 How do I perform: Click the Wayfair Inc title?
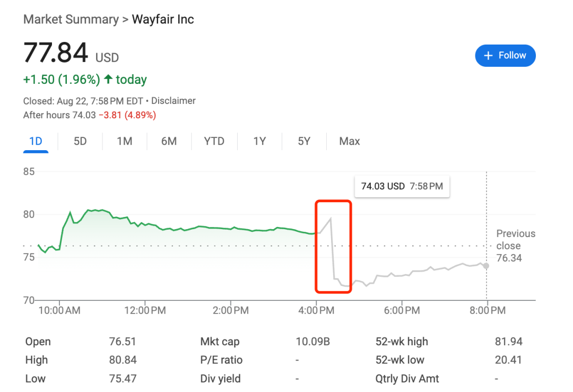coord(163,20)
